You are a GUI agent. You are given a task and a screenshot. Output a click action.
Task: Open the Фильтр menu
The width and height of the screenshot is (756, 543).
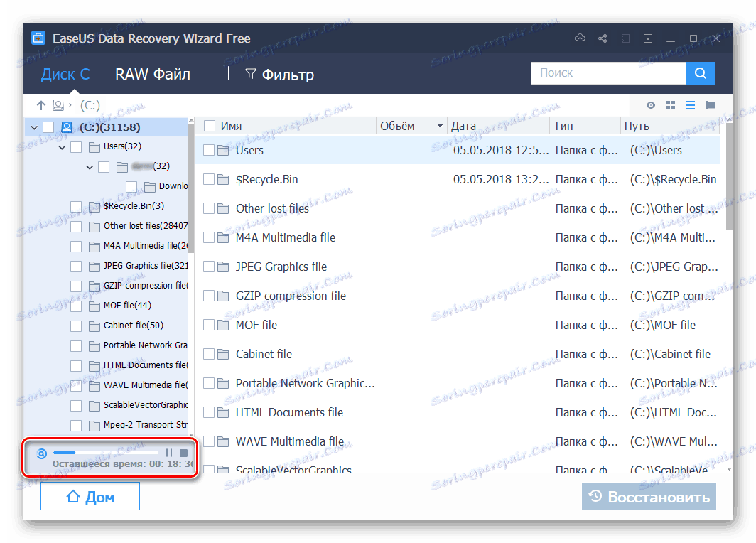280,74
